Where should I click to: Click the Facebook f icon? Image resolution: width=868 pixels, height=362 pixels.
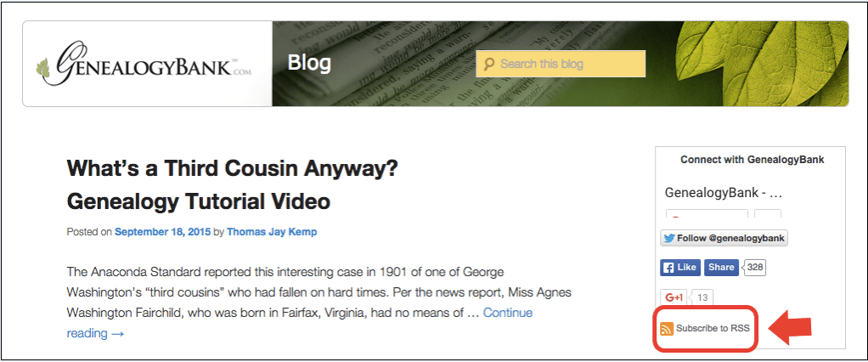[x=668, y=268]
